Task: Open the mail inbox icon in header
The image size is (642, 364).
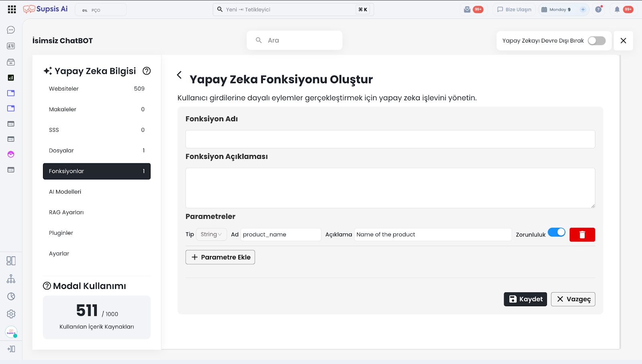Action: 467,9
